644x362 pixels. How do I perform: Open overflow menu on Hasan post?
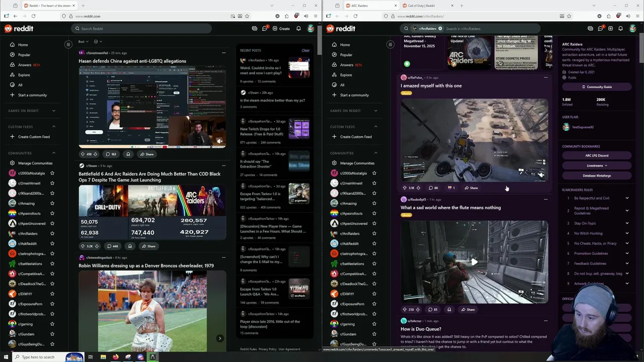point(224,53)
